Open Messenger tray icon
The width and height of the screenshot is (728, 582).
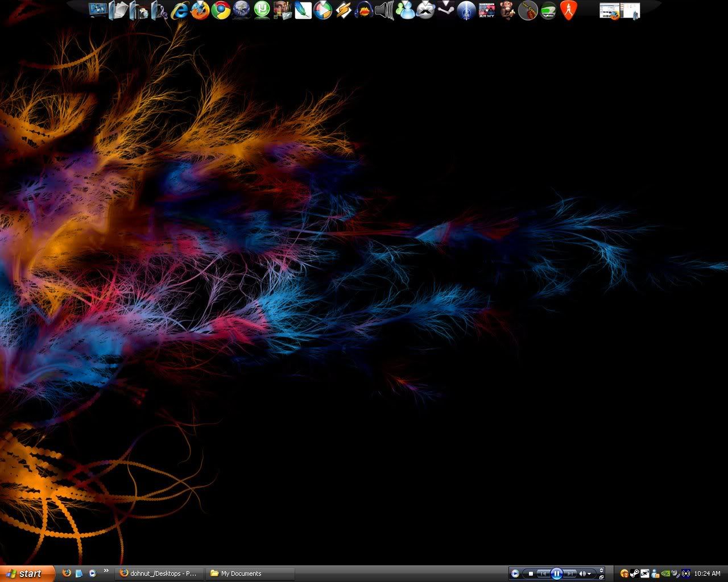click(x=655, y=573)
